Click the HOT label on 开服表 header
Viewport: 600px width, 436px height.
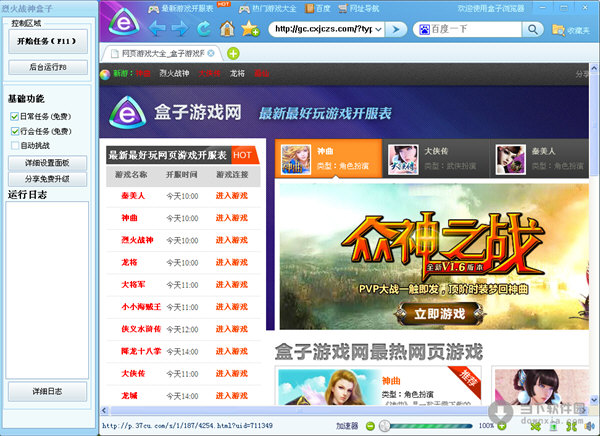point(243,155)
